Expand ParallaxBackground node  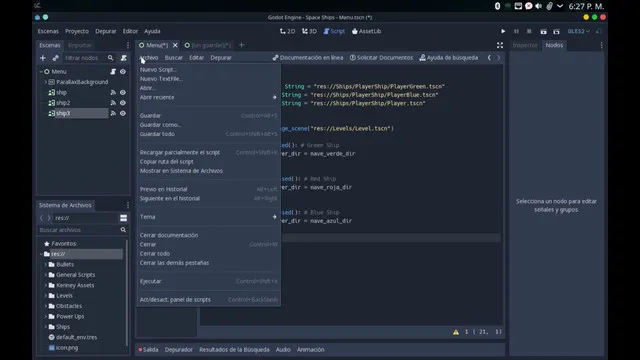[x=46, y=82]
